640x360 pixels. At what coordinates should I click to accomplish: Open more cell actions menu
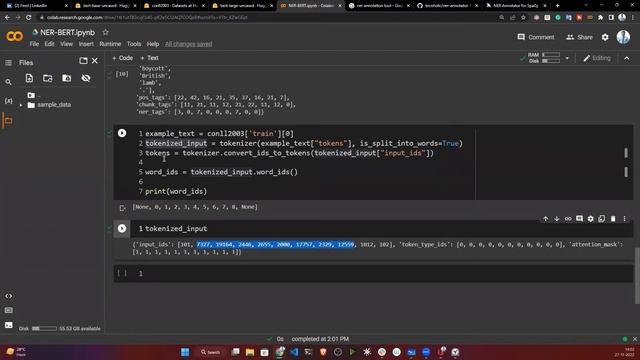pos(624,219)
